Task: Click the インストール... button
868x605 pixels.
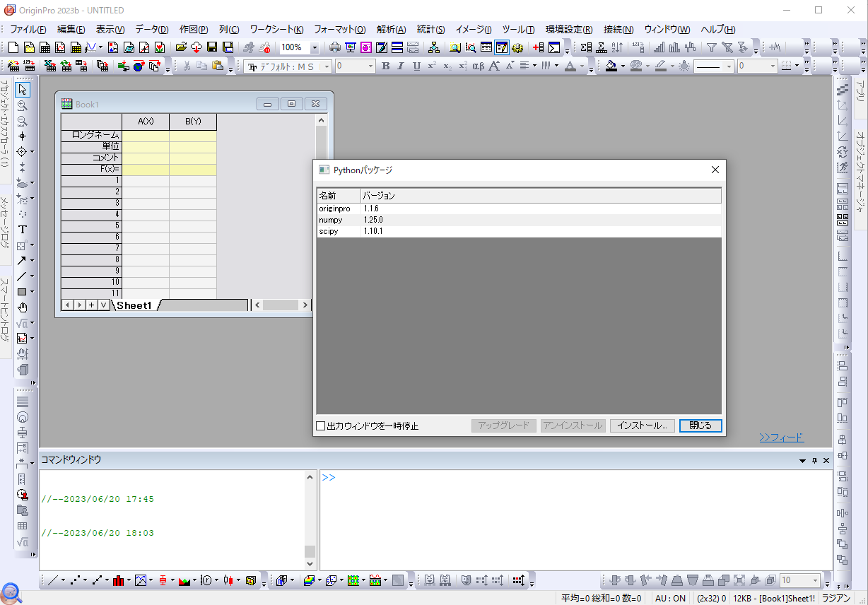Action: pyautogui.click(x=642, y=425)
